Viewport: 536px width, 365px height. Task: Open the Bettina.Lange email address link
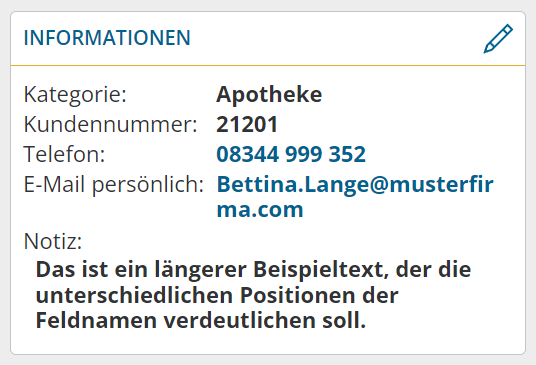tap(355, 197)
